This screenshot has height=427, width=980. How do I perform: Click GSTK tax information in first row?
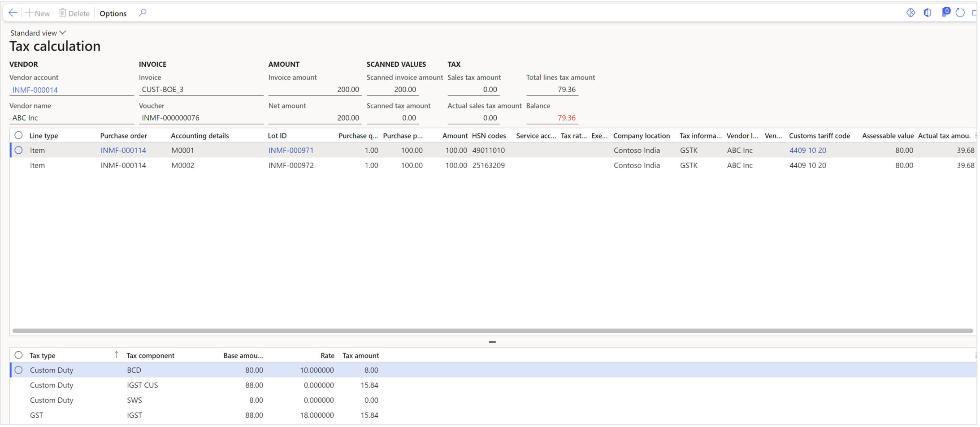coord(689,151)
